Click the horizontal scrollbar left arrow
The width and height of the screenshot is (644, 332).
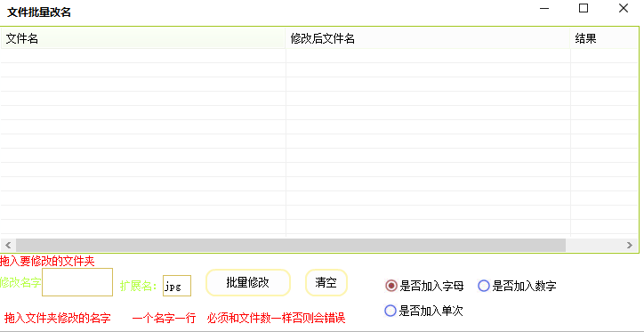(x=8, y=246)
